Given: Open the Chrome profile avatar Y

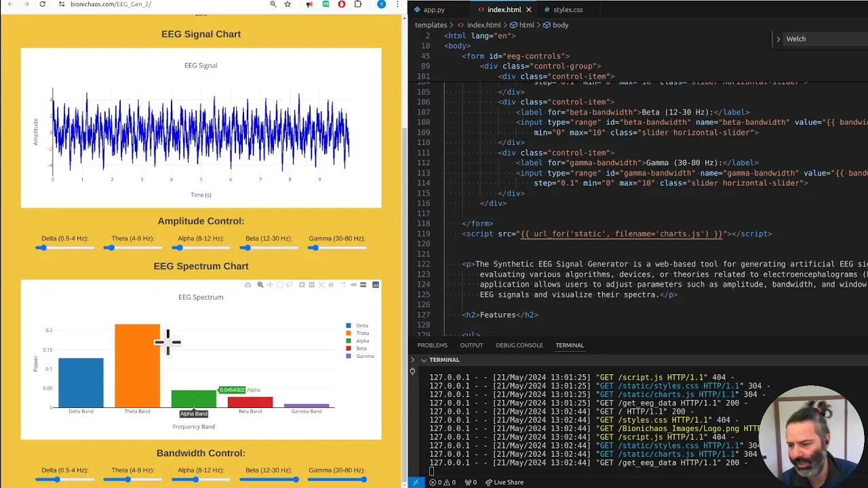Looking at the screenshot, I should pyautogui.click(x=381, y=4).
